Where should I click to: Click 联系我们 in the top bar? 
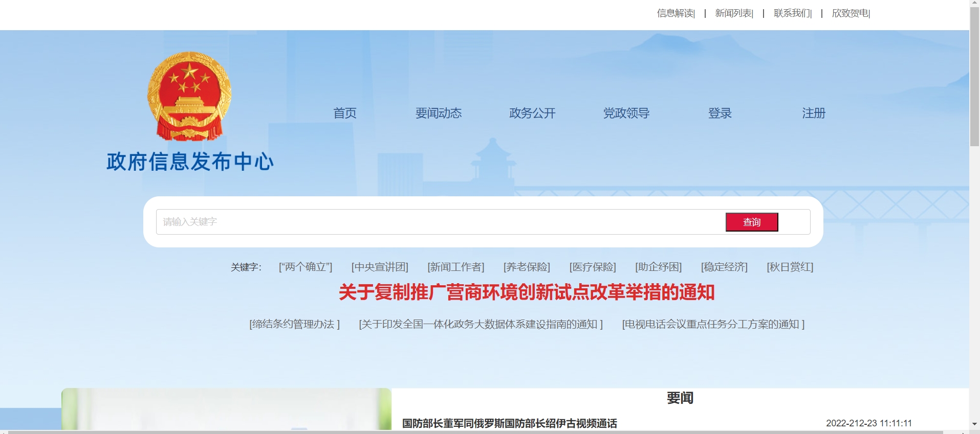[x=792, y=13]
